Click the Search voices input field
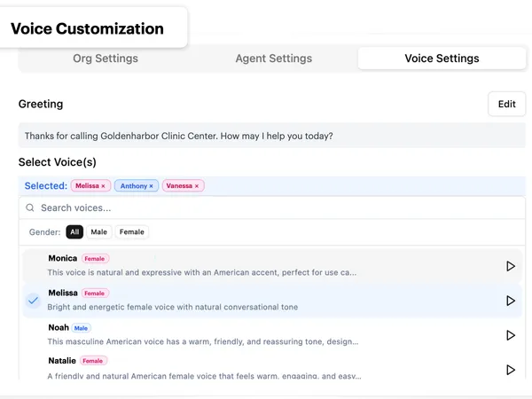Viewport: 532px width, 399px height. point(266,208)
